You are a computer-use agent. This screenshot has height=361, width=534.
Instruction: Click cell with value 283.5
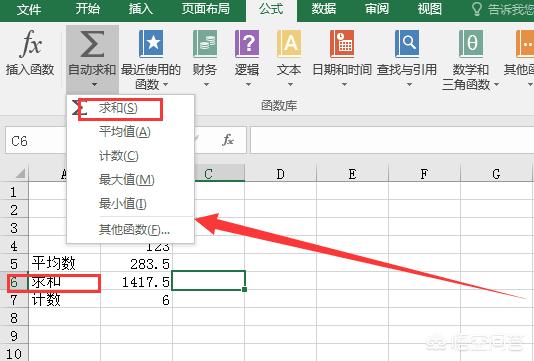tap(136, 263)
